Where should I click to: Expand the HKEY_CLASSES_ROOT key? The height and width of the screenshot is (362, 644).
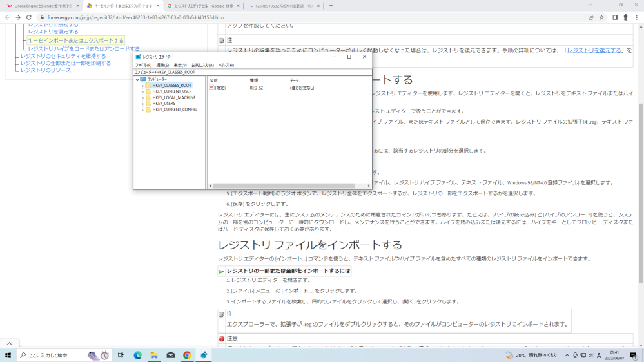pyautogui.click(x=142, y=86)
